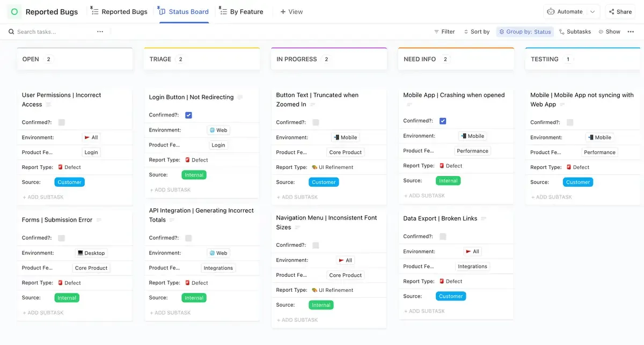
Task: Uncheck Confirmed on Login Button card
Action: click(188, 115)
